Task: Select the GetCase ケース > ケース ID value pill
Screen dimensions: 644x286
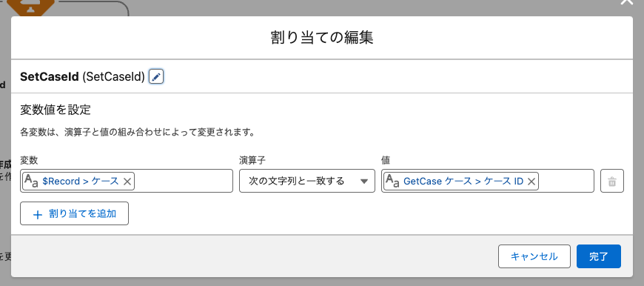Action: 461,182
